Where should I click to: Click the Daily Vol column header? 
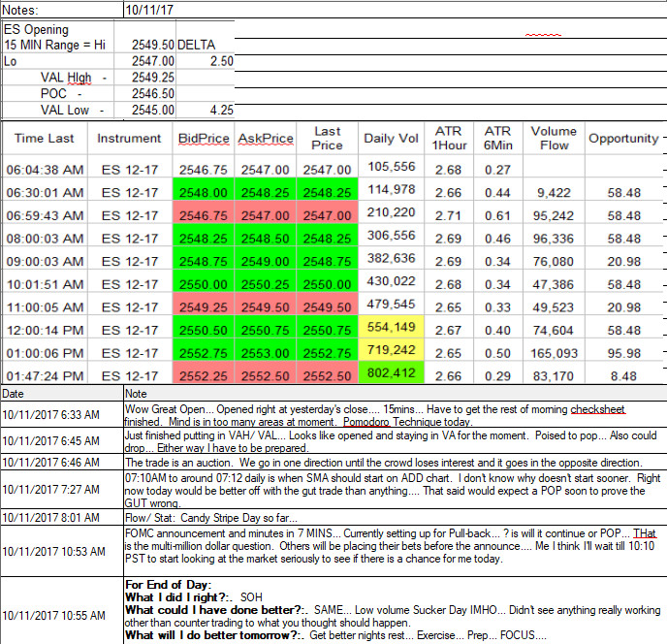[x=391, y=139]
